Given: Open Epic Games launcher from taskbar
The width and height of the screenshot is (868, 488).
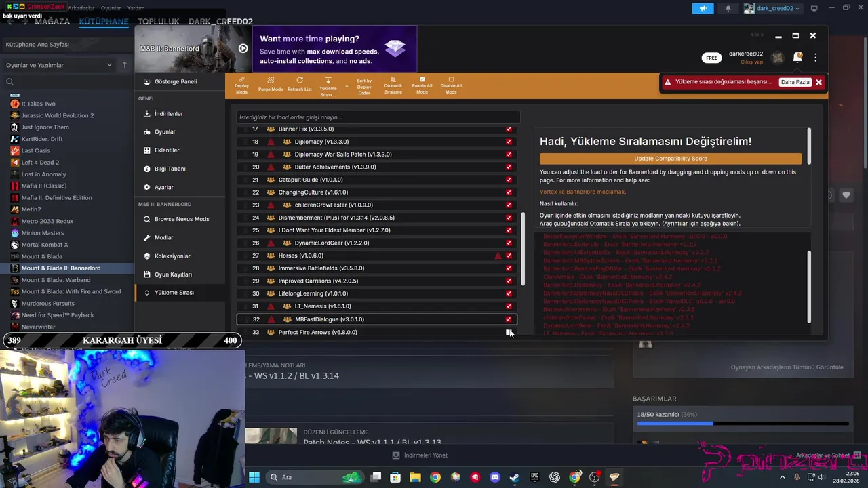Looking at the screenshot, I should point(534,477).
